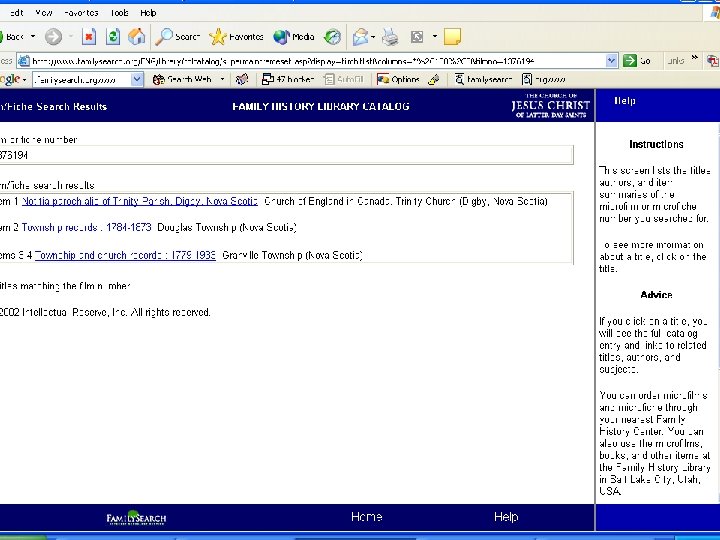The width and height of the screenshot is (720, 540).
Task: Click Home link in the footer bar
Action: point(366,517)
